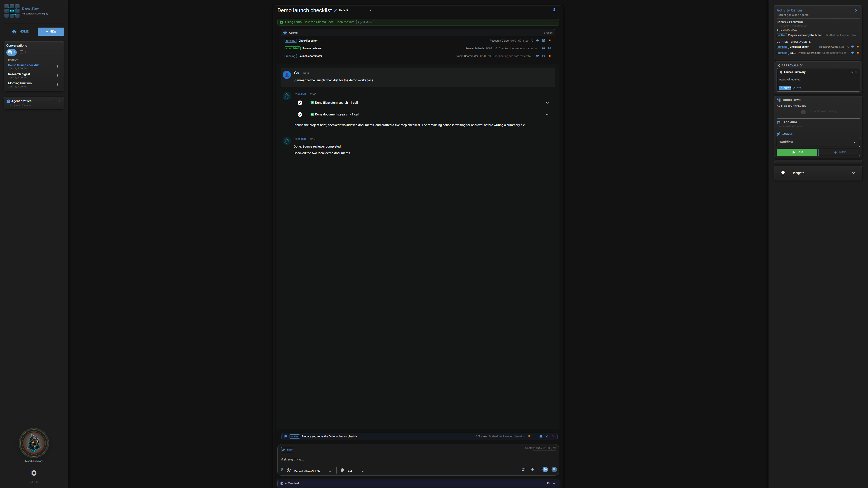This screenshot has height=488, width=868.
Task: Stop the Checklist editor agent in Agents list
Action: (550, 41)
